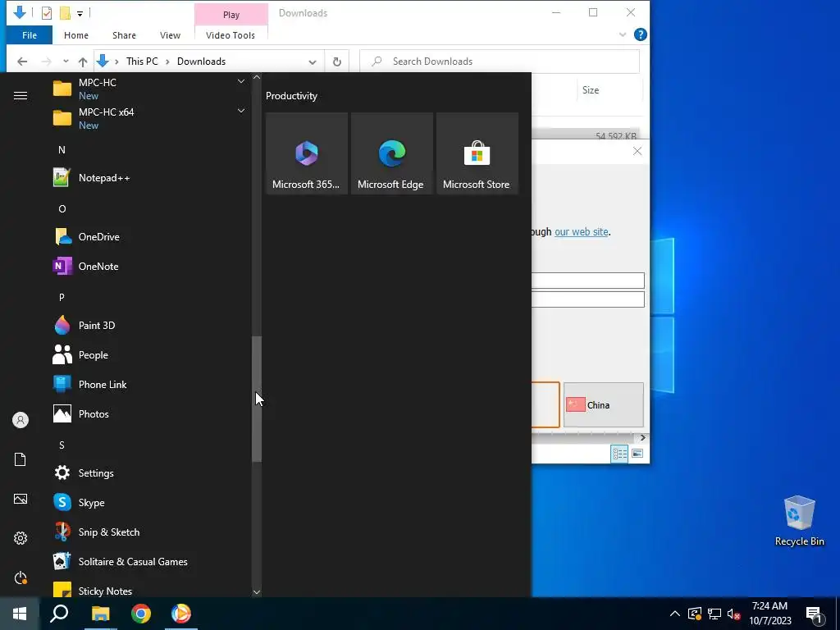Click app list scroll down arrow
840x630 pixels.
(257, 592)
